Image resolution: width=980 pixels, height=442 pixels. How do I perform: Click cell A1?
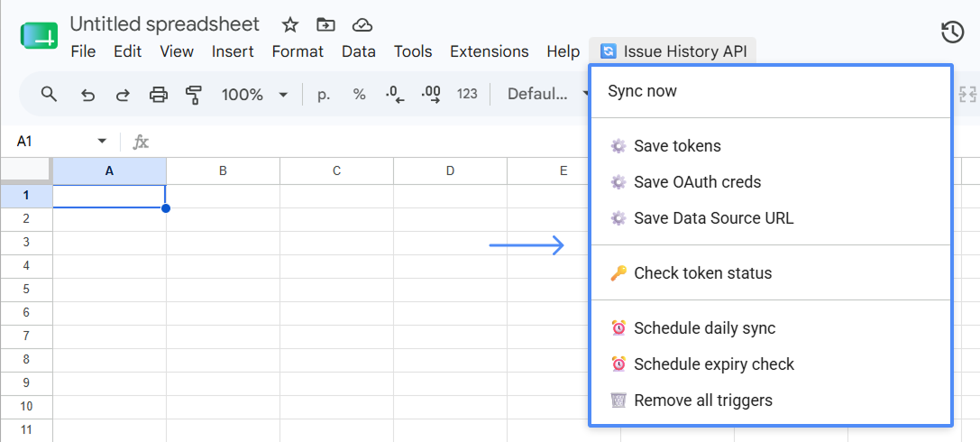tap(109, 196)
